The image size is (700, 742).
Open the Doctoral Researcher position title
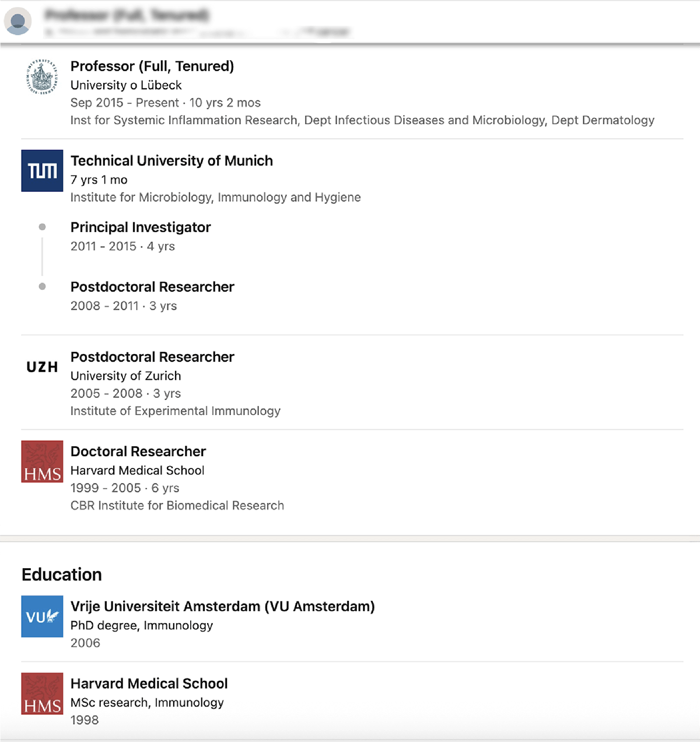pos(138,452)
